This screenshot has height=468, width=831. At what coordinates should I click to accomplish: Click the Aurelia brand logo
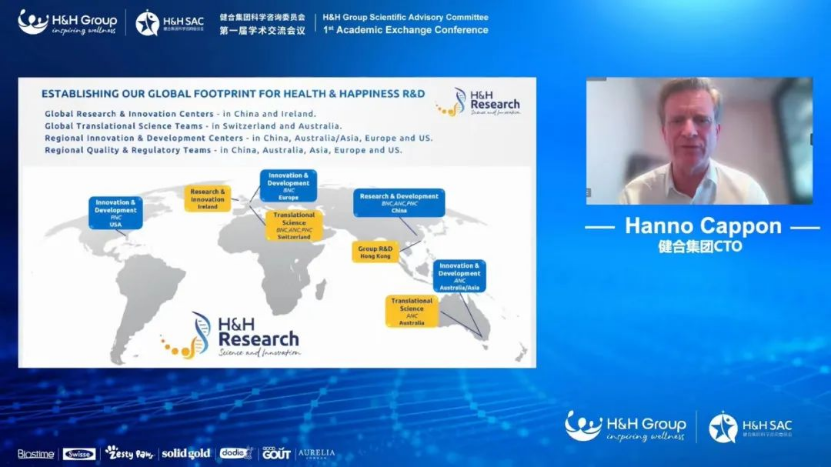click(316, 453)
